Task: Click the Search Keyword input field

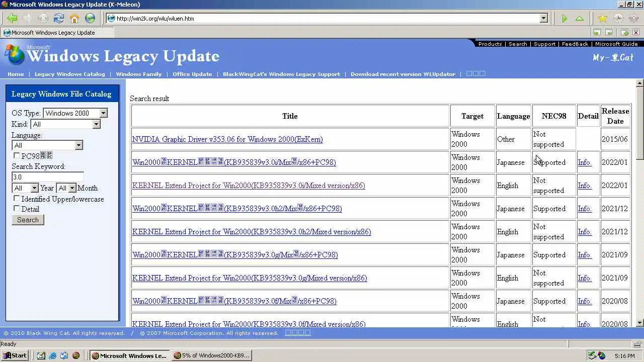Action: click(47, 177)
